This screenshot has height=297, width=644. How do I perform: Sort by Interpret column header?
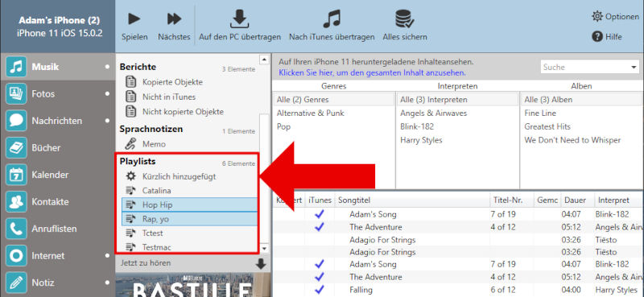(x=619, y=200)
